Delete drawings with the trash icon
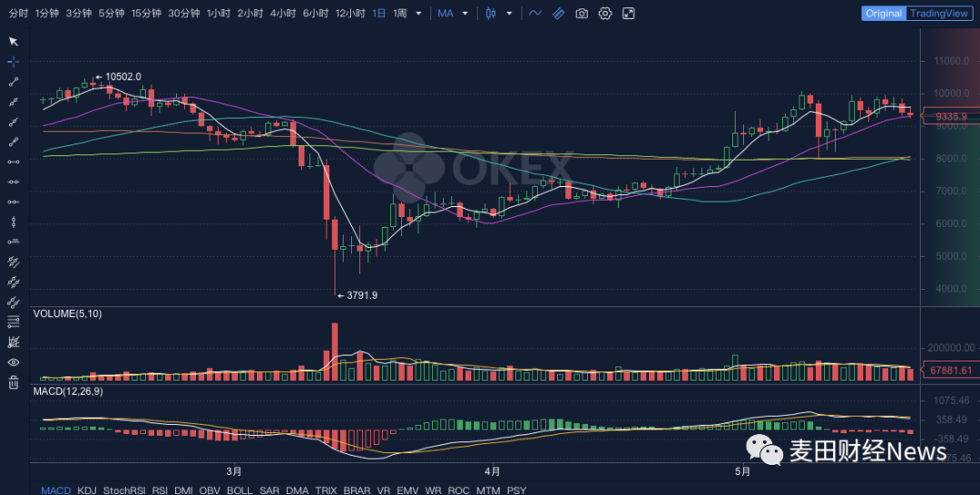This screenshot has height=495, width=980. coord(14,382)
